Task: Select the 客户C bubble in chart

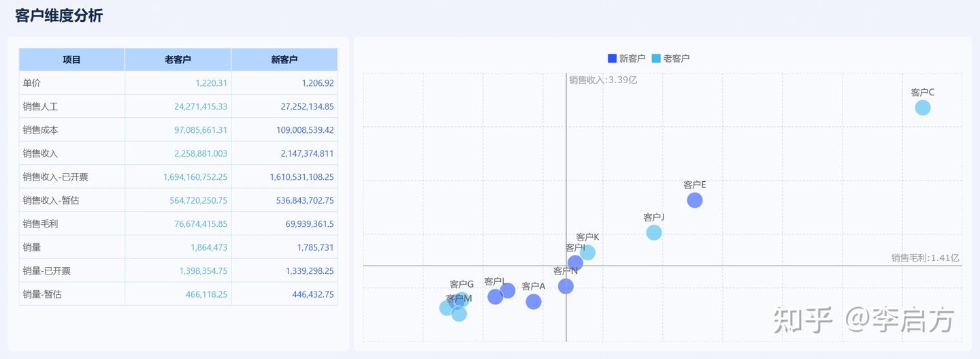Action: coord(922,108)
